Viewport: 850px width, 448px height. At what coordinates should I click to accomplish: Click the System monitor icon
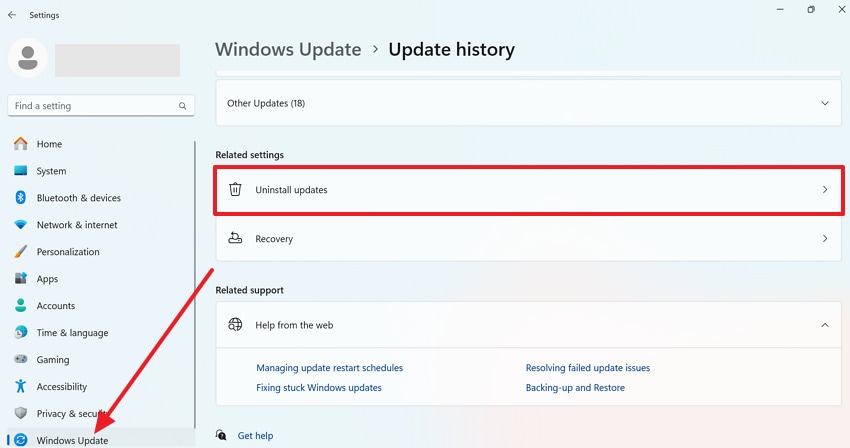tap(21, 171)
